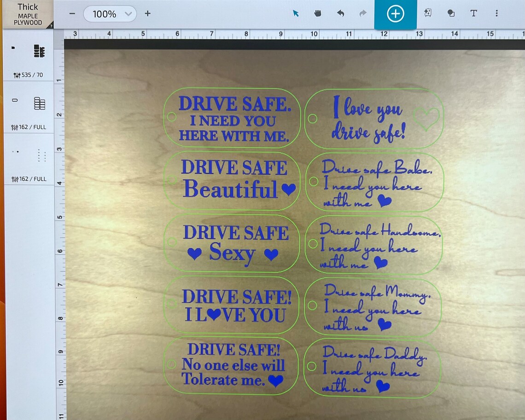Activate the hand pan tool

click(x=317, y=14)
